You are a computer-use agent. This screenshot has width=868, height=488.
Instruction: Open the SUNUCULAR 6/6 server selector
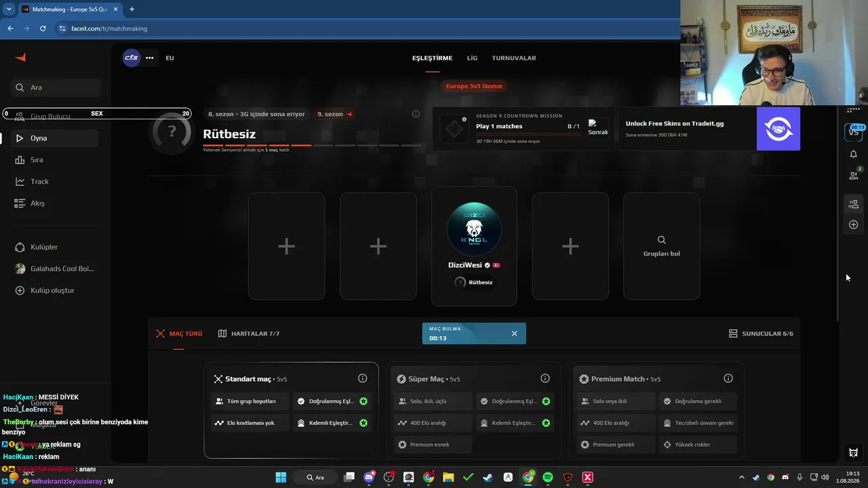(761, 333)
